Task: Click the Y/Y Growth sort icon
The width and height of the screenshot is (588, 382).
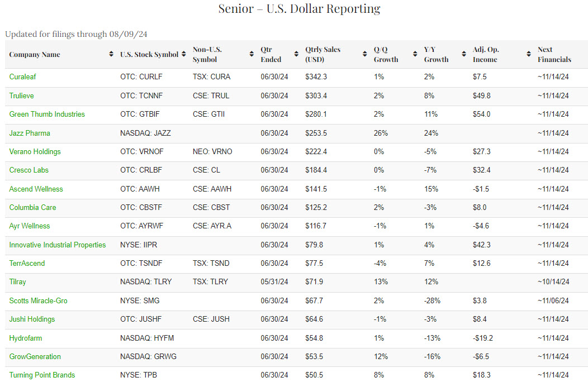Action: [464, 54]
